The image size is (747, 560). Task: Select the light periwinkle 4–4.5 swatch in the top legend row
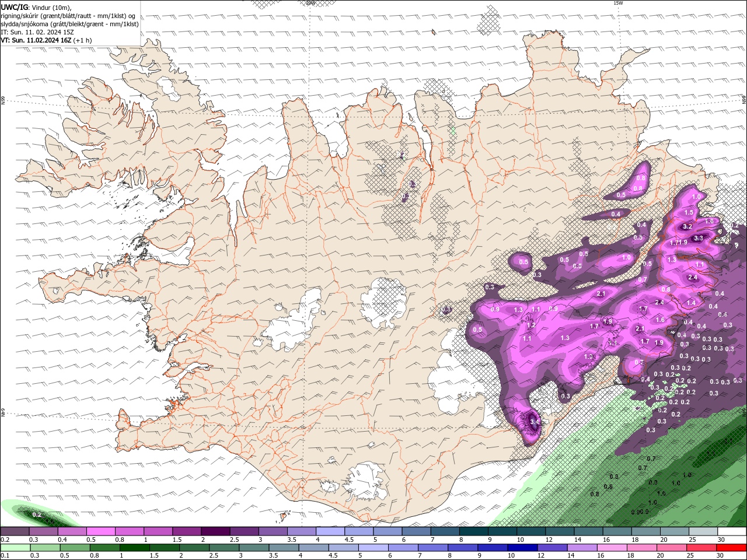point(330,531)
